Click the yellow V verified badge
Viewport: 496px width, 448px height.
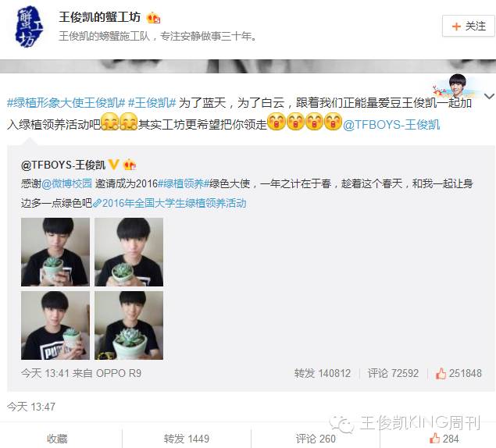pyautogui.click(x=113, y=165)
